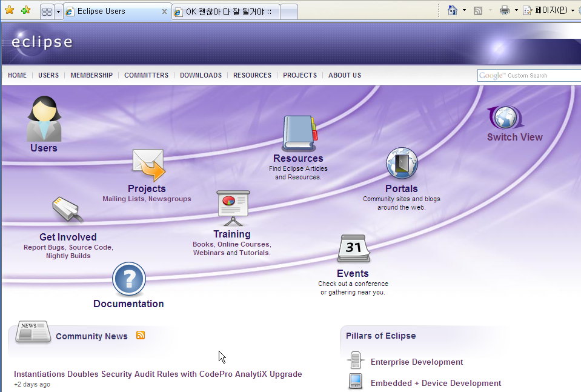
Task: Click the Resources book icon
Action: (x=300, y=133)
